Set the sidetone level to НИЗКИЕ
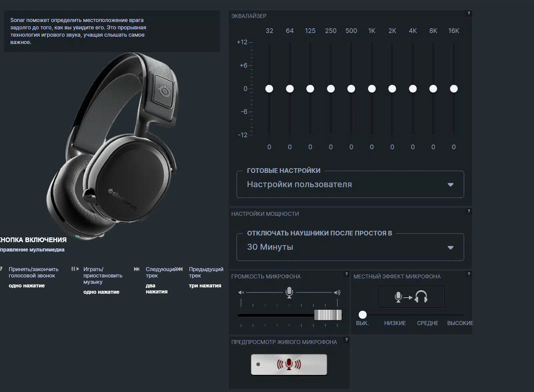The width and height of the screenshot is (534, 392). [x=395, y=315]
